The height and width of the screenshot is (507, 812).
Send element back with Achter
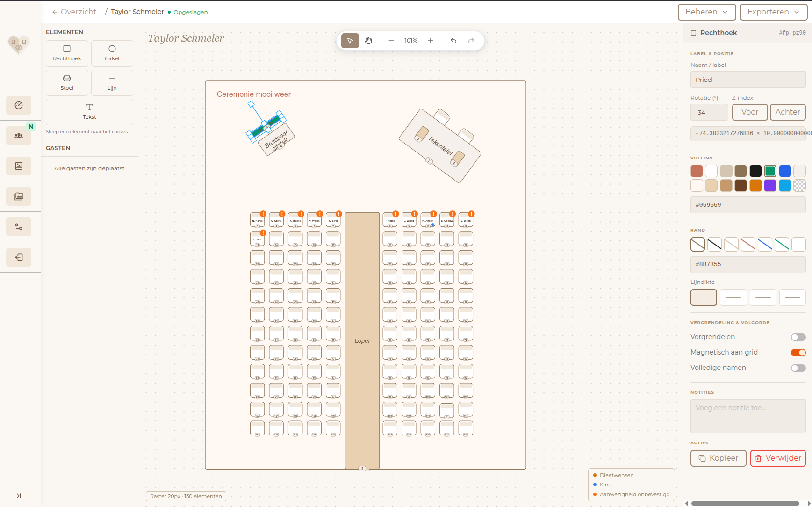[x=788, y=112]
